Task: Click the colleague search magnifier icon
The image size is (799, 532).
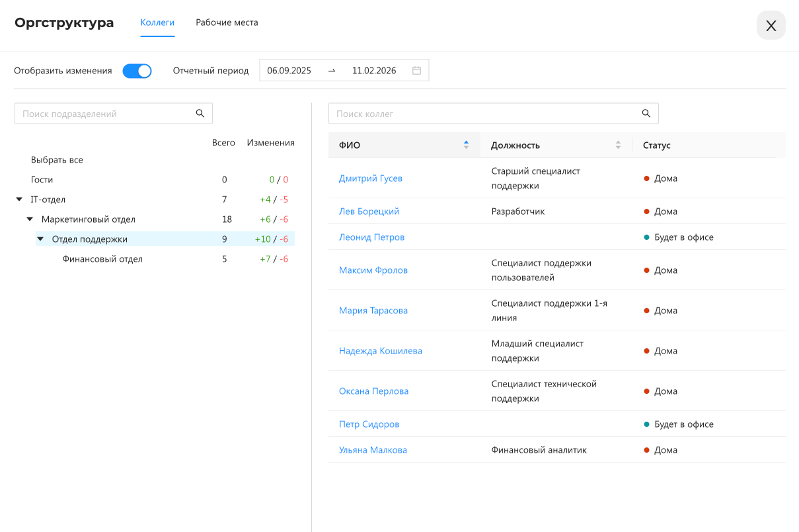Action: point(646,114)
